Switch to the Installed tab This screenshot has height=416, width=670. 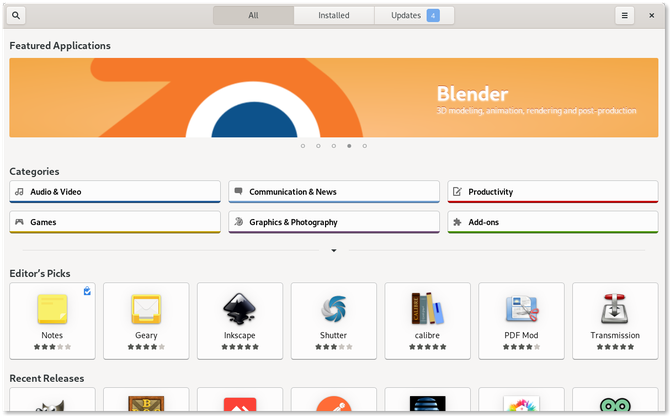tap(334, 15)
